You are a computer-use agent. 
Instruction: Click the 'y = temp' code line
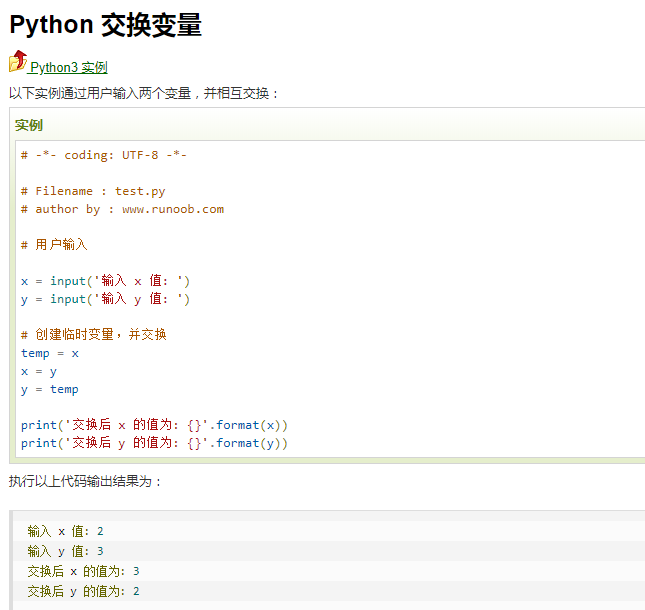50,389
